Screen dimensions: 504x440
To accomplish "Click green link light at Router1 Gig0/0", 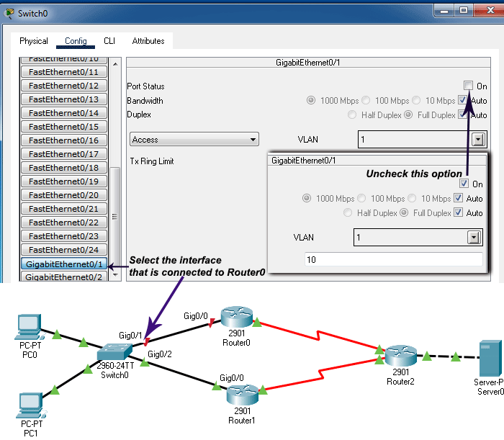I will [217, 385].
